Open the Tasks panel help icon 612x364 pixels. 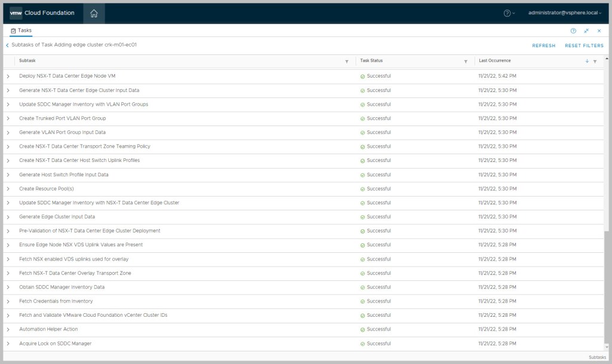point(573,30)
